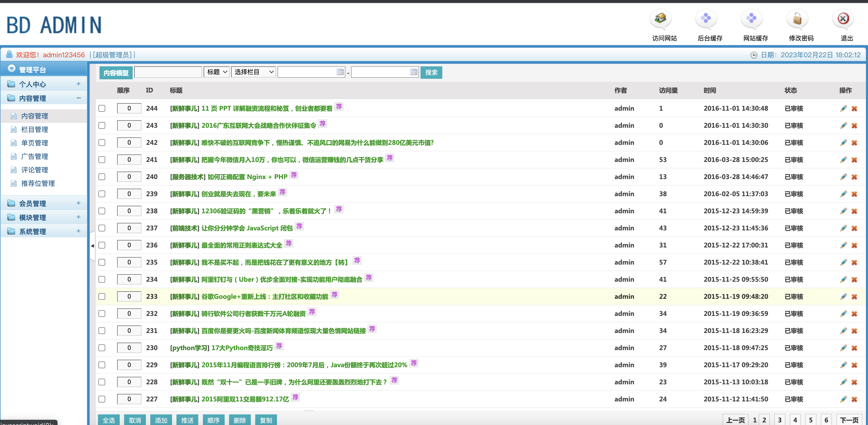Screen dimensions: 868x425
Task: Tick the checkbox for article 234
Action: tap(102, 279)
